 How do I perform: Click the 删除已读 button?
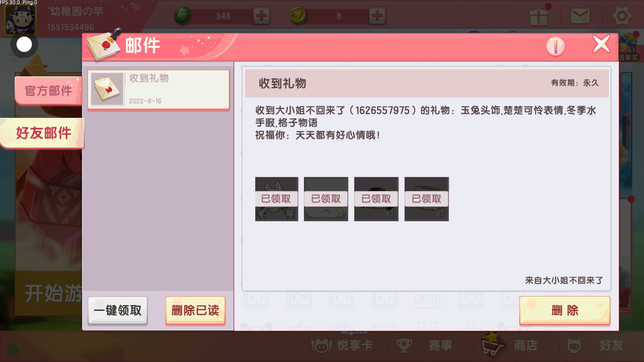coord(195,310)
